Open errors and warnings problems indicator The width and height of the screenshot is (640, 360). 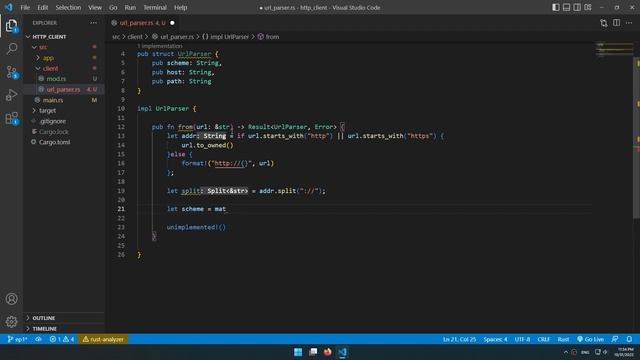62,339
